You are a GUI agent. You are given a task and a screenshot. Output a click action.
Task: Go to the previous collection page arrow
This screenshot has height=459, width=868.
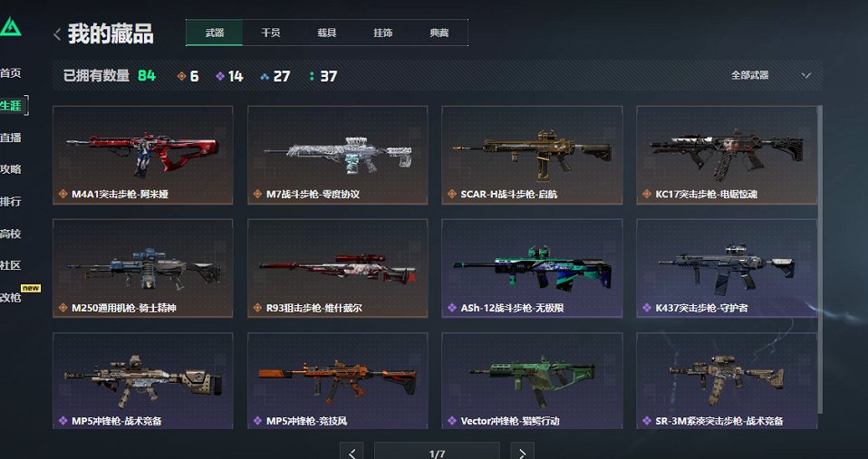352,451
